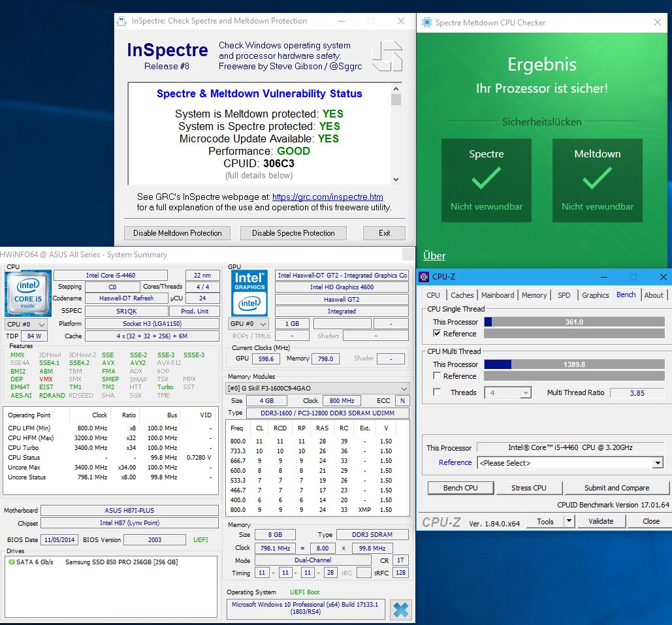Click the Single Thread 361.0 score bar

pyautogui.click(x=574, y=321)
